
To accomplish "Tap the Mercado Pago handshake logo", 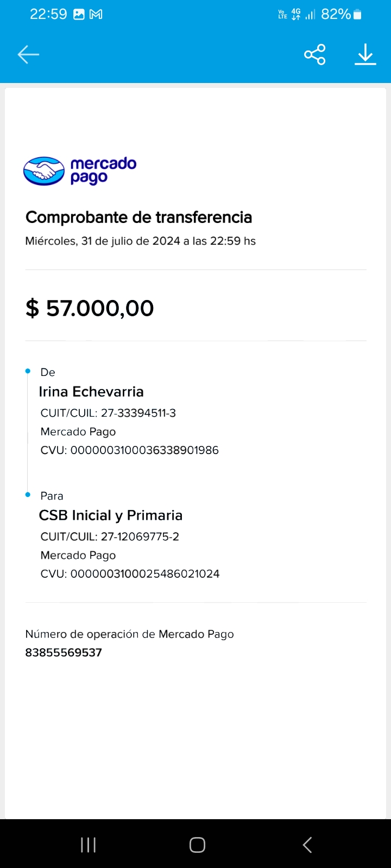I will point(44,171).
